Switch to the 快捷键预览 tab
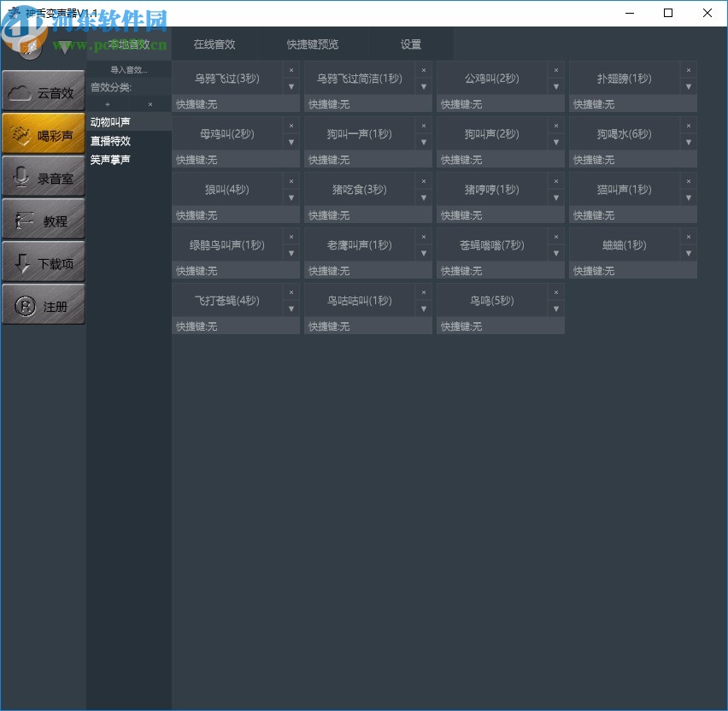The height and width of the screenshot is (711, 728). pos(313,44)
